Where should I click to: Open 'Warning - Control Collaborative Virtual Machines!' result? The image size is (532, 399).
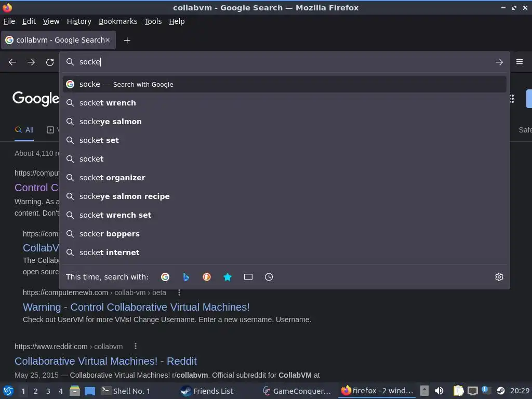pyautogui.click(x=136, y=307)
